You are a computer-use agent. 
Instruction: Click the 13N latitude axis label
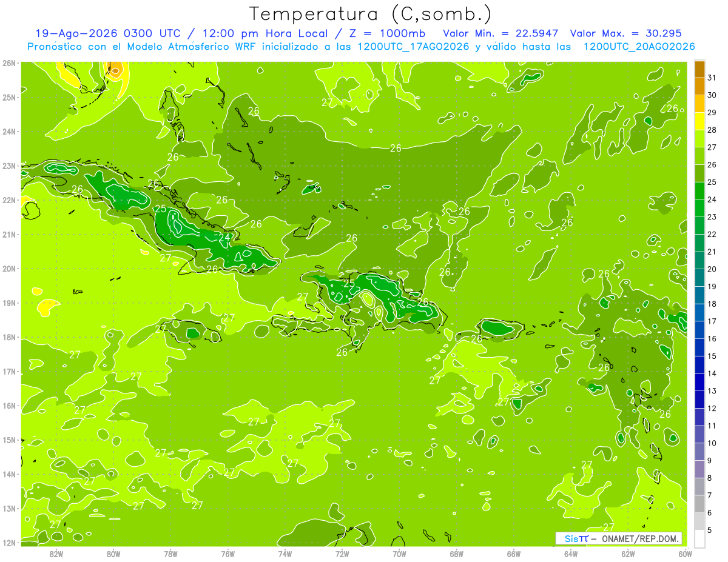[9, 508]
